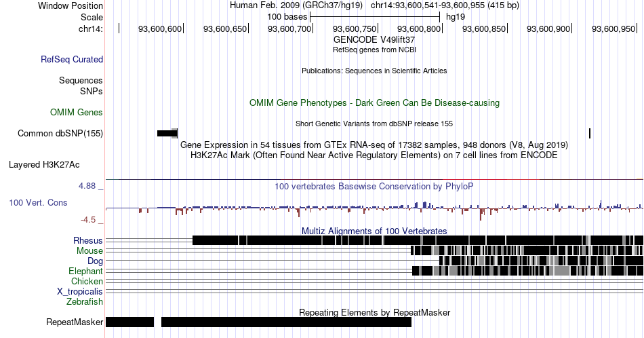644x338 pixels.
Task: Click the Common dbSNP(155) label
Action: (60, 133)
